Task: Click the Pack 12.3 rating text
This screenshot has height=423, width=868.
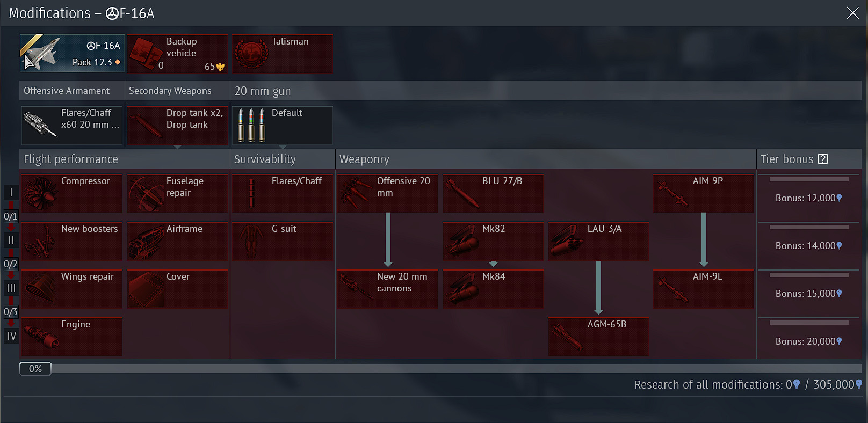Action: pyautogui.click(x=92, y=62)
